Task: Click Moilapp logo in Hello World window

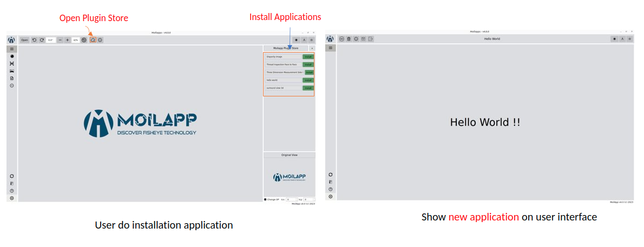Action: pyautogui.click(x=330, y=38)
